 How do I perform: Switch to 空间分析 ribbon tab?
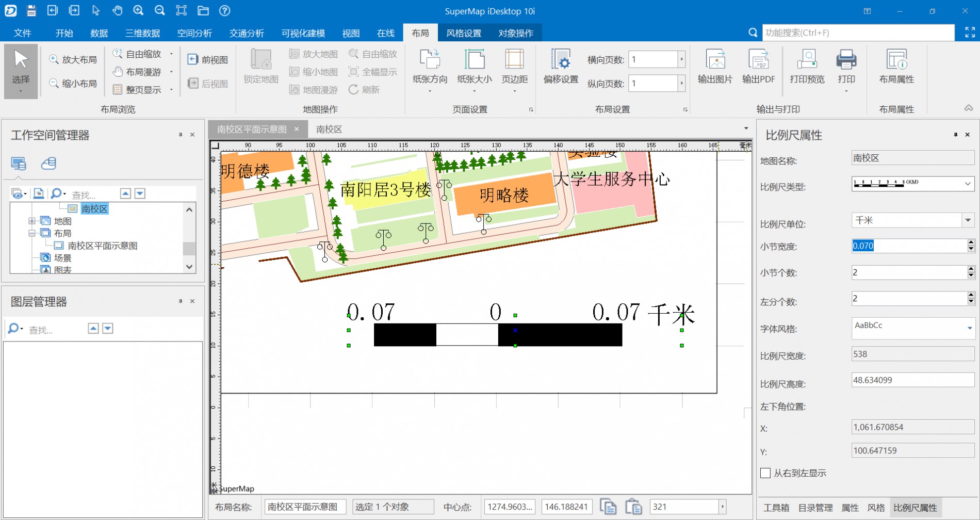click(x=194, y=33)
